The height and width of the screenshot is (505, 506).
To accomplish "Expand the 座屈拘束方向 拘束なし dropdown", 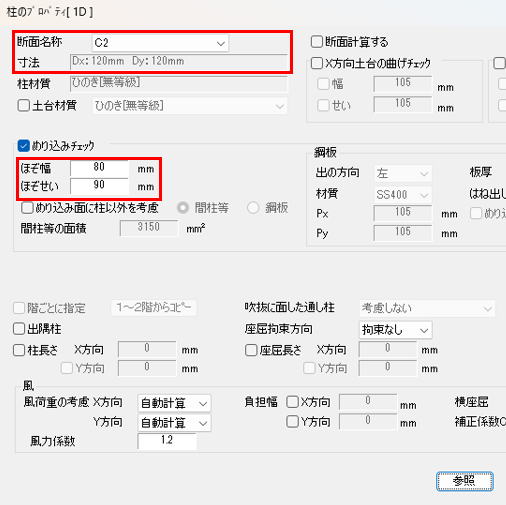I will (x=395, y=330).
